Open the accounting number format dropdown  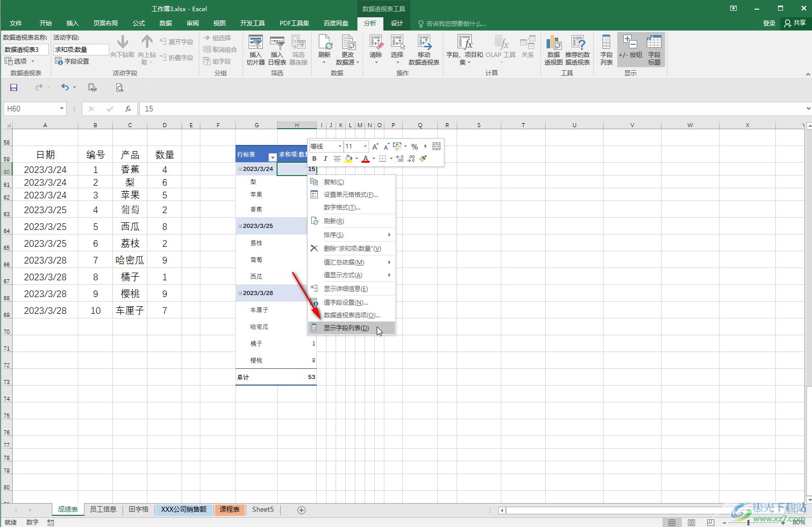[x=405, y=147]
